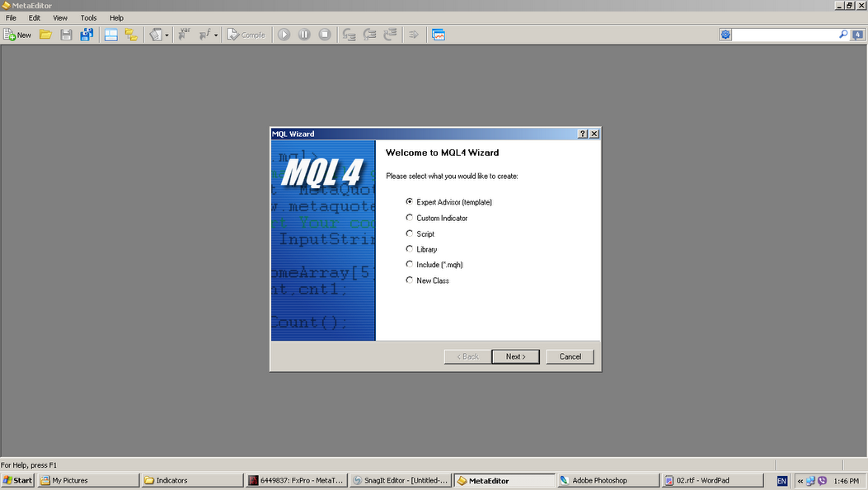Click the Windows Start button
The image size is (868, 490).
17,481
